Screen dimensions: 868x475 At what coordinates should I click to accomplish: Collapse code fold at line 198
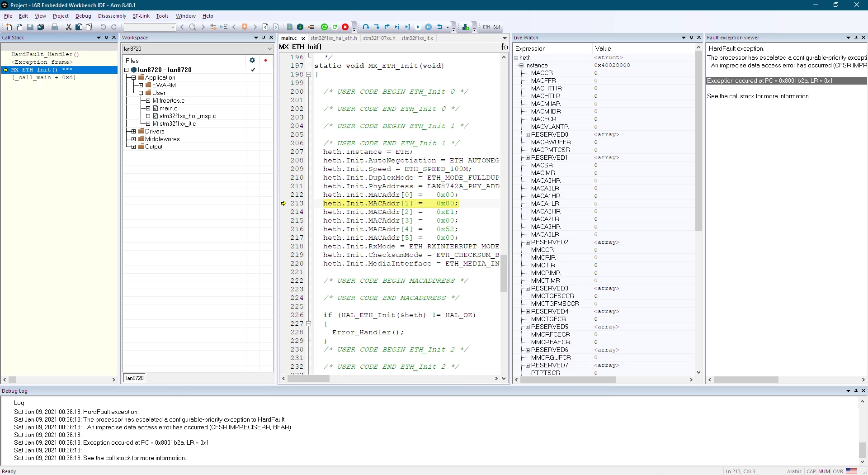[308, 74]
